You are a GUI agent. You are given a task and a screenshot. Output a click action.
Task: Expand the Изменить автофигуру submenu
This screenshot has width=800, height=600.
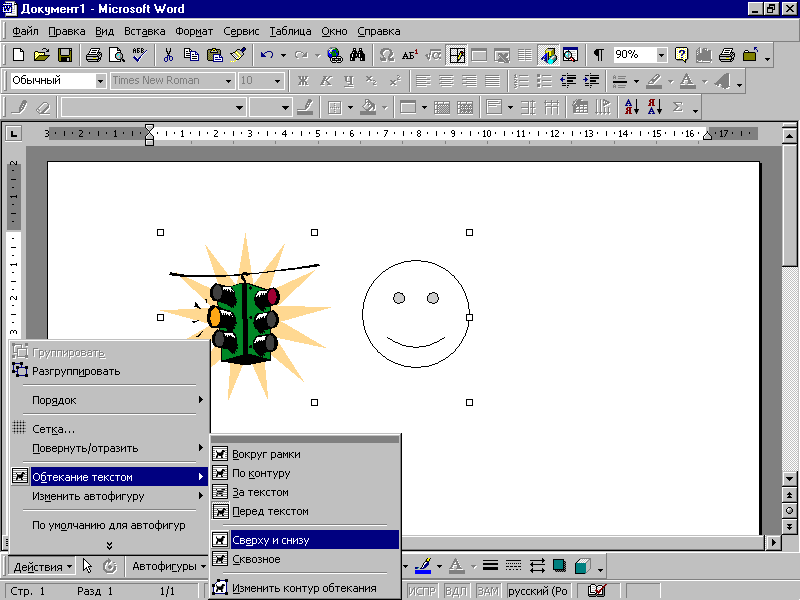tap(109, 496)
